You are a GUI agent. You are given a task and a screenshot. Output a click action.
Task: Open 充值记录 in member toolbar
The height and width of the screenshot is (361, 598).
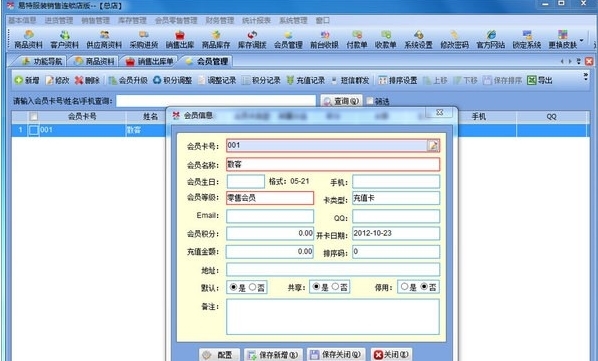click(x=306, y=80)
